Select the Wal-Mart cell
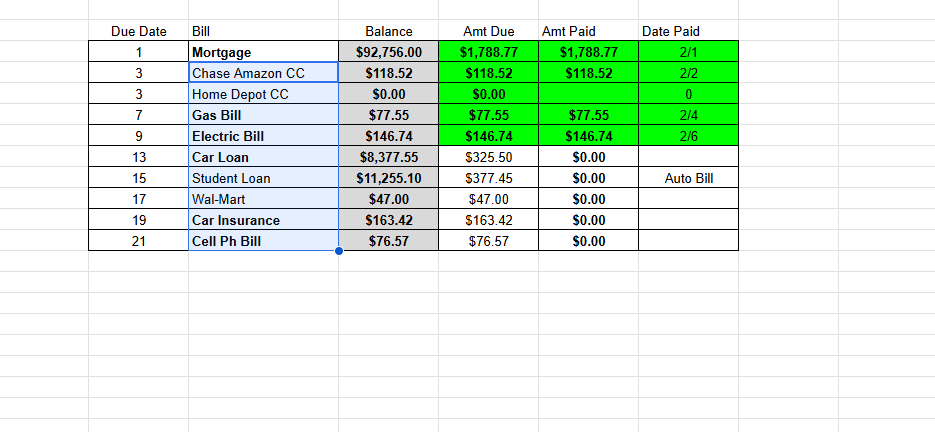Screen dimensions: 935x432 (264, 199)
